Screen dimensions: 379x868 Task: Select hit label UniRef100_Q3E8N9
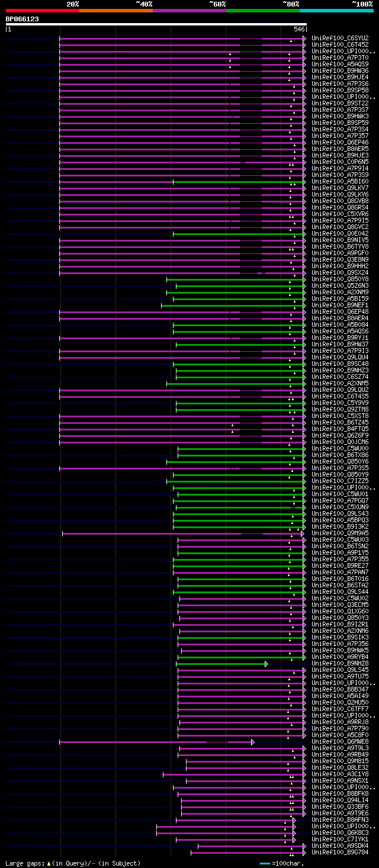point(340,260)
